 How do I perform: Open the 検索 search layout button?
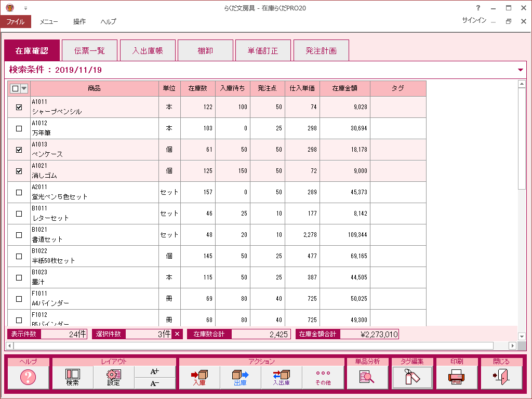[72, 378]
